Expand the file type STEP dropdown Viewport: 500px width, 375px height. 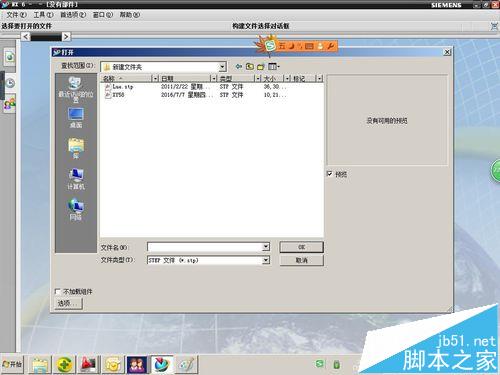coord(266,260)
